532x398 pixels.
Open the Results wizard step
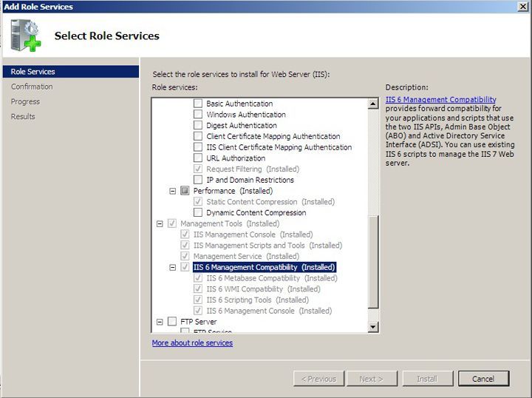tap(23, 116)
